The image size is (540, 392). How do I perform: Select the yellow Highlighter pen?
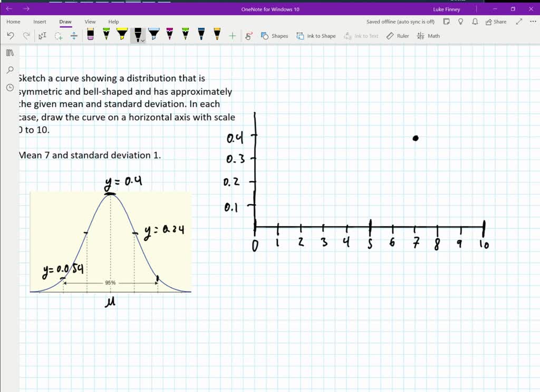[123, 35]
